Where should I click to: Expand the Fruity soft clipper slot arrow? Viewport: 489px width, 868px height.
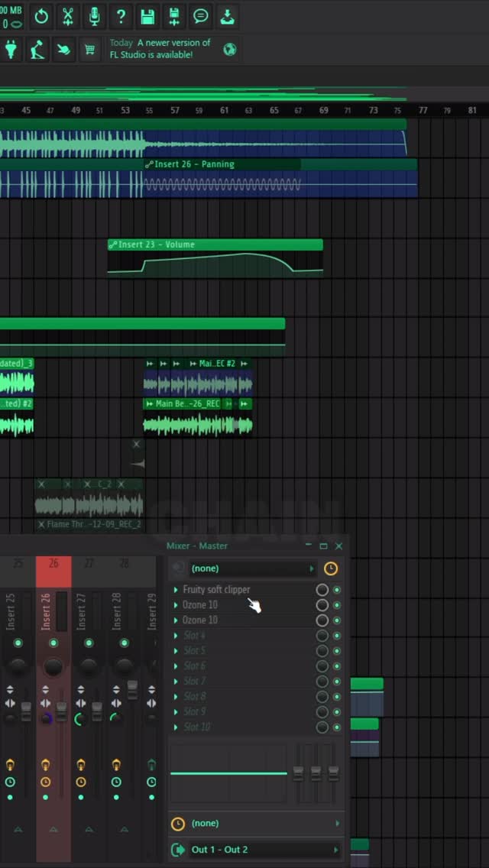[x=176, y=590]
